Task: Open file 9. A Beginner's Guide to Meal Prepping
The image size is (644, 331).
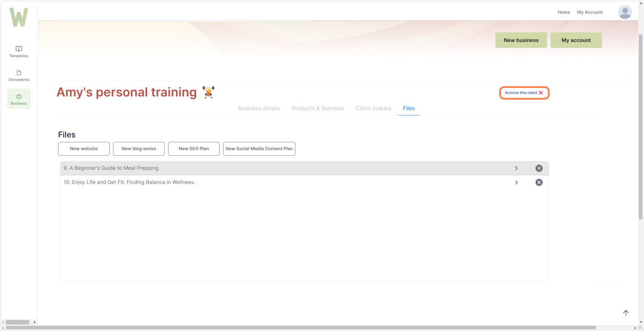Action: [x=304, y=168]
